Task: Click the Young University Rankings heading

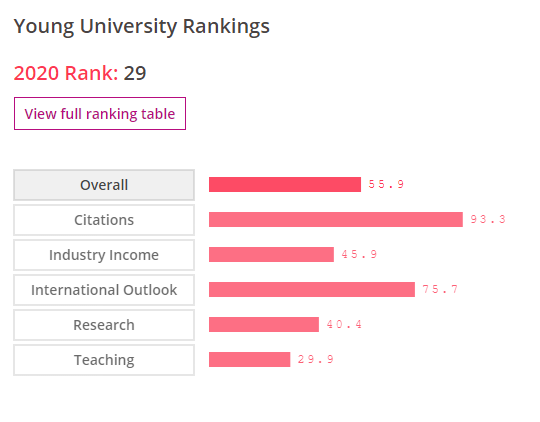Action: pyautogui.click(x=142, y=27)
